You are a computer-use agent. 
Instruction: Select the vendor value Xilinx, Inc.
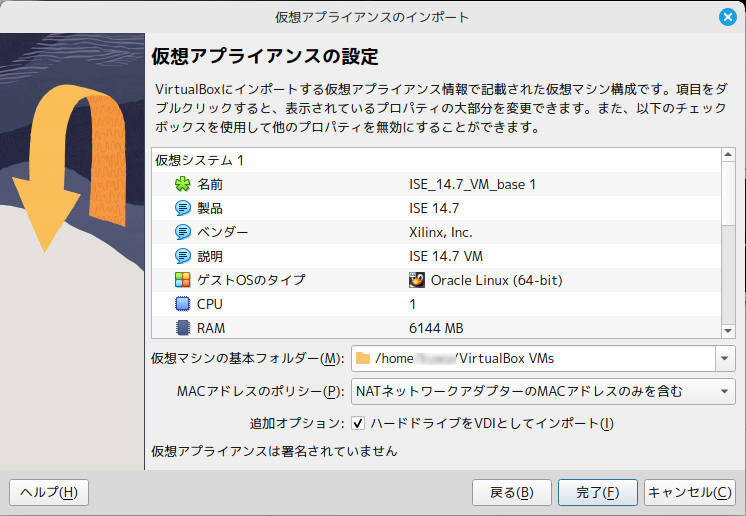(x=441, y=232)
